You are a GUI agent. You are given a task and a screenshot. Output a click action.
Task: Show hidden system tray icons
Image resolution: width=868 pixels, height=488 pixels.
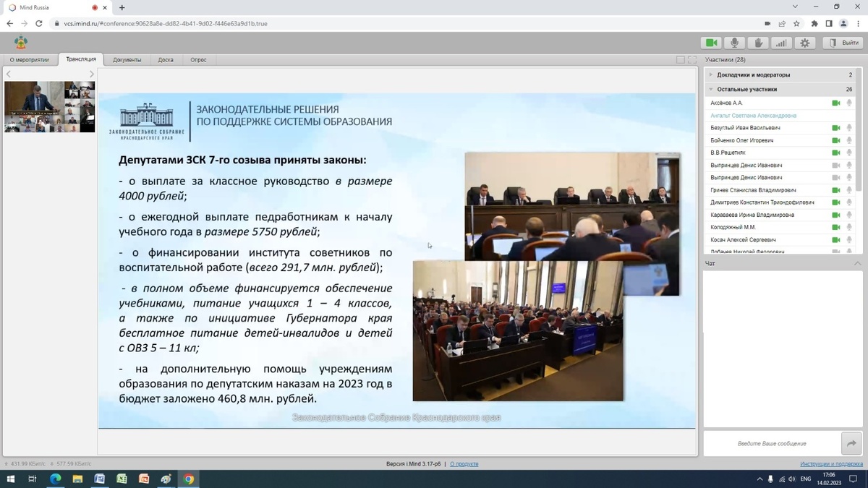(x=759, y=479)
